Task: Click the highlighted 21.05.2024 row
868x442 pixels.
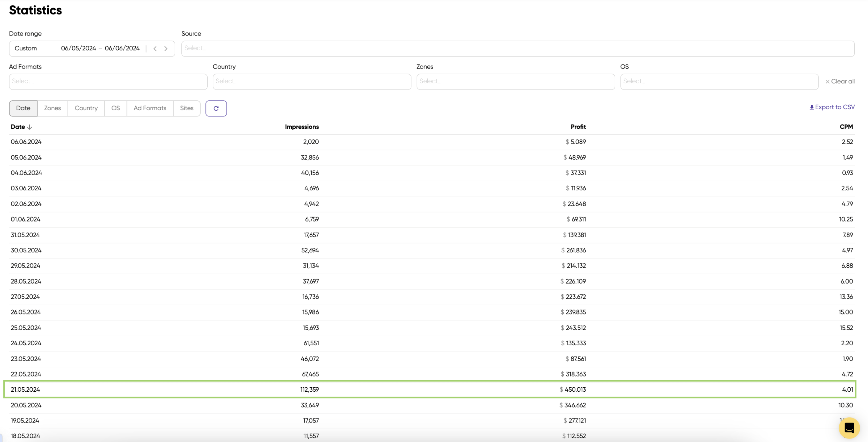Action: click(x=430, y=389)
